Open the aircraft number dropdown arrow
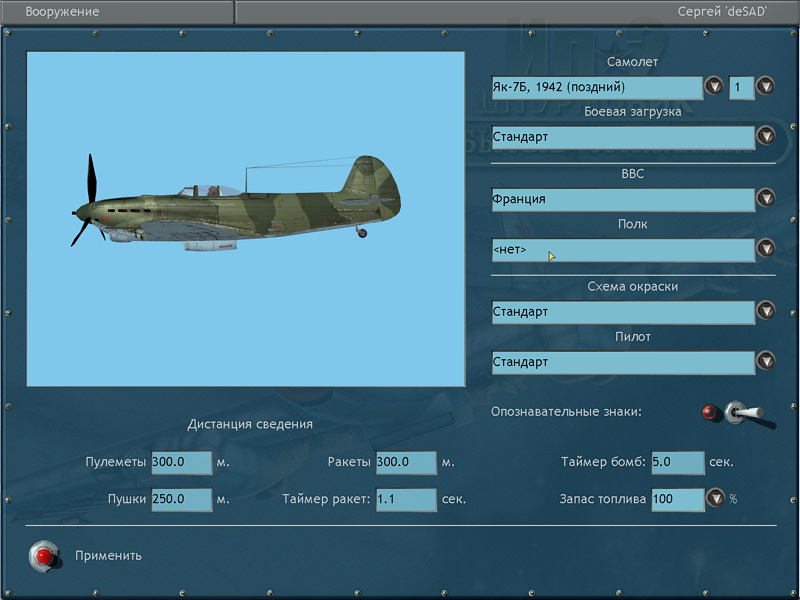Screen dimensions: 800x600 [766, 86]
